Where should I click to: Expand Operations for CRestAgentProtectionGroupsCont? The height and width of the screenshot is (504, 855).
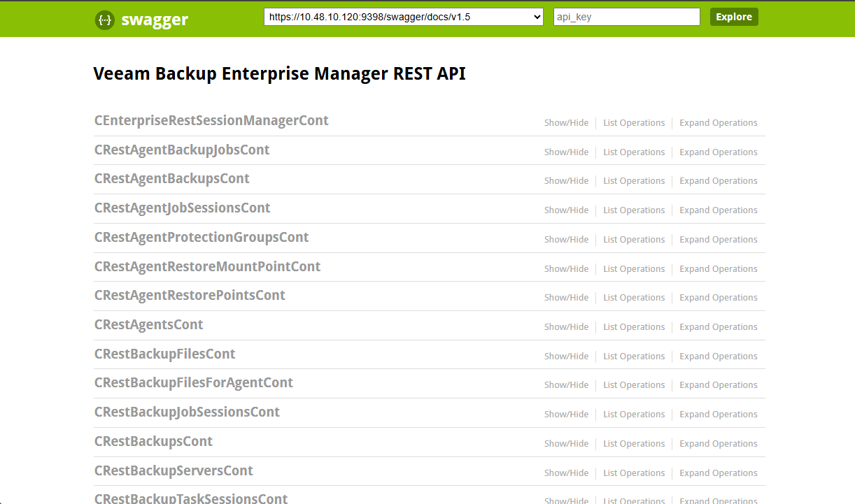pyautogui.click(x=719, y=240)
